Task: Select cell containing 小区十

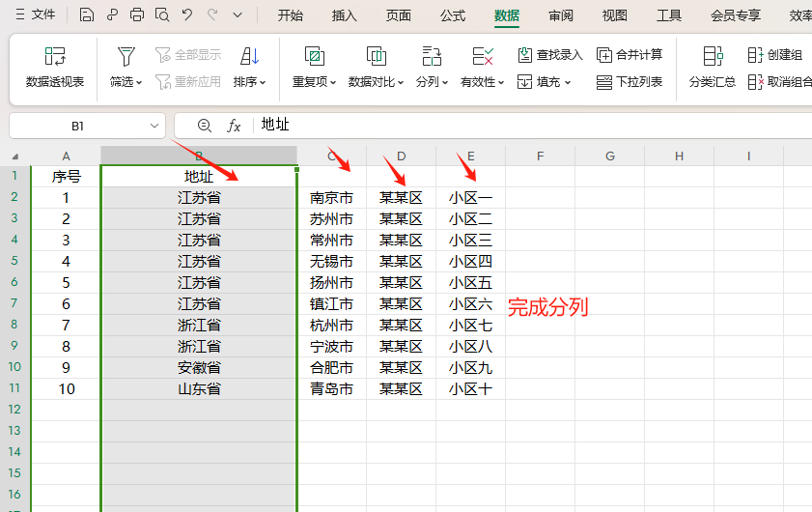Action: click(471, 389)
